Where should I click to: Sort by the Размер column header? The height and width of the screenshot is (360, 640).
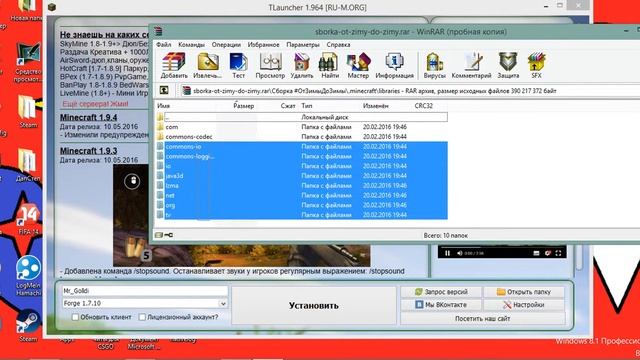pos(244,106)
